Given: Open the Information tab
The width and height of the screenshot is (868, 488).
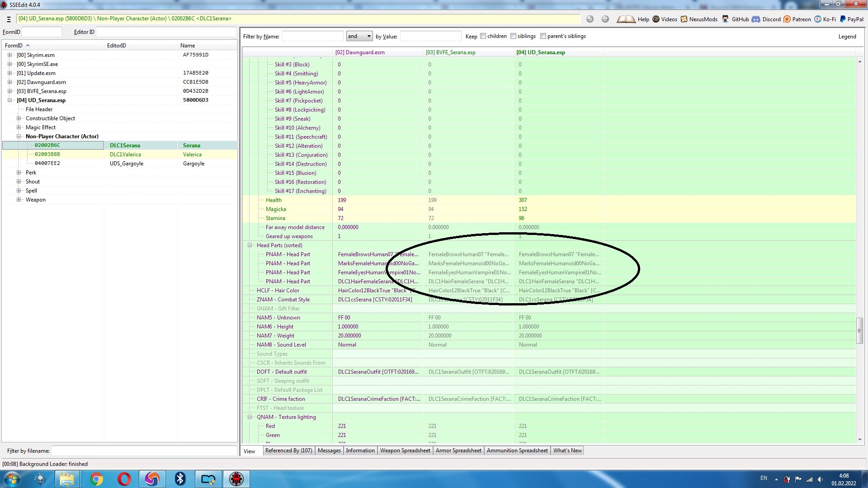Looking at the screenshot, I should (360, 450).
